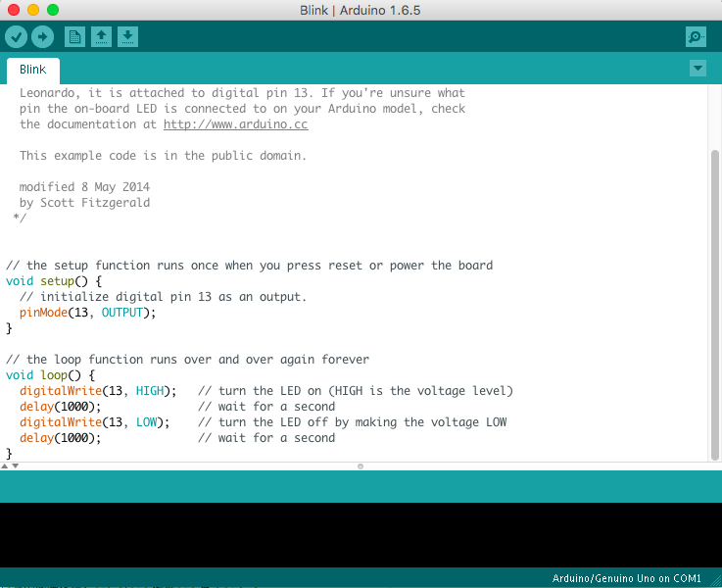Click the window resize grip corner
722x588 pixels.
(716, 581)
